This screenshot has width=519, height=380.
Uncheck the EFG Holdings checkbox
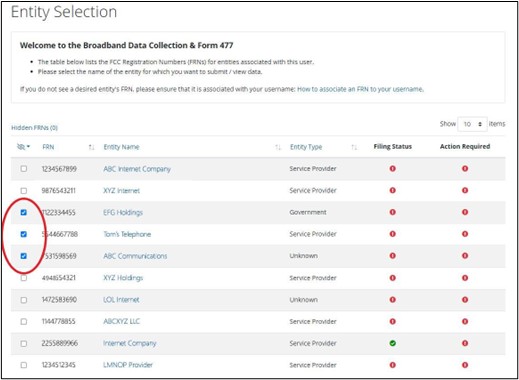(x=24, y=212)
